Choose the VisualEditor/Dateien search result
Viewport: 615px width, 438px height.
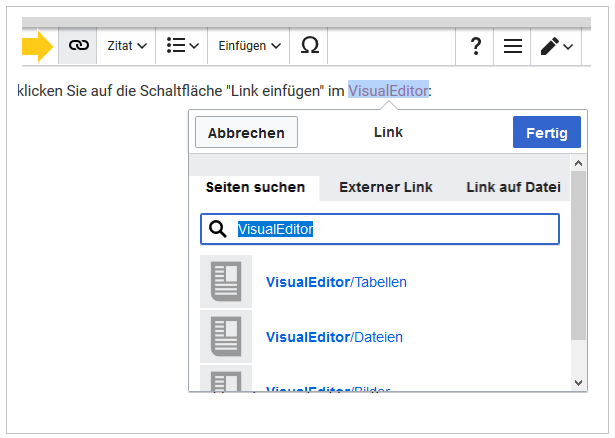(334, 337)
